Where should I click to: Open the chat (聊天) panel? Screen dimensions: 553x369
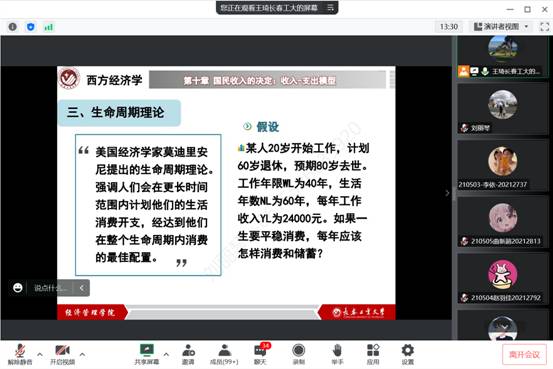[260, 355]
